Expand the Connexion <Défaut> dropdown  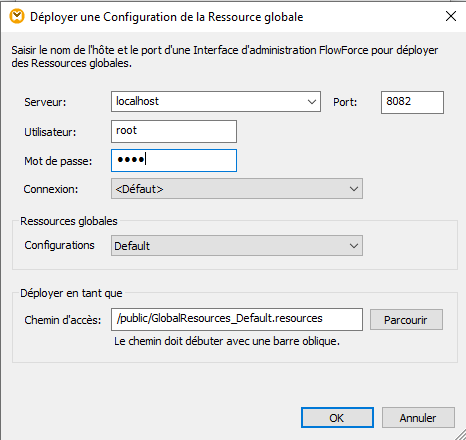point(237,189)
